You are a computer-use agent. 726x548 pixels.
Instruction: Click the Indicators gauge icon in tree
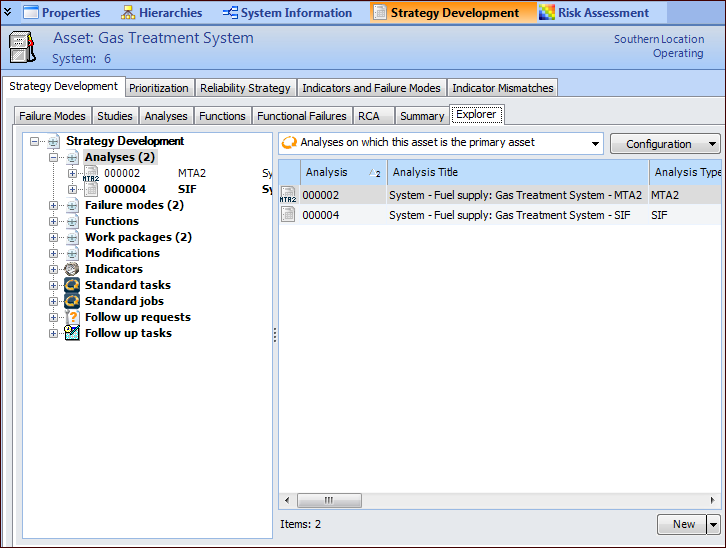point(72,269)
